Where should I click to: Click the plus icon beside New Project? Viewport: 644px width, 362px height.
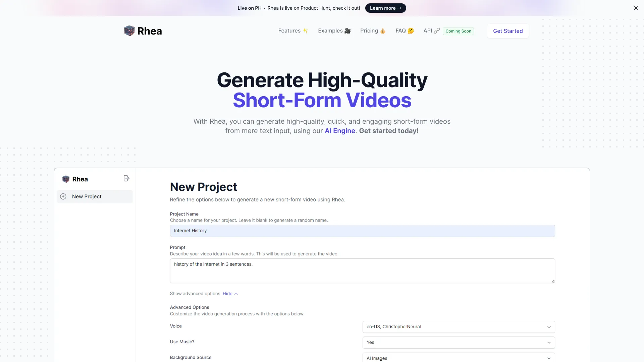63,196
